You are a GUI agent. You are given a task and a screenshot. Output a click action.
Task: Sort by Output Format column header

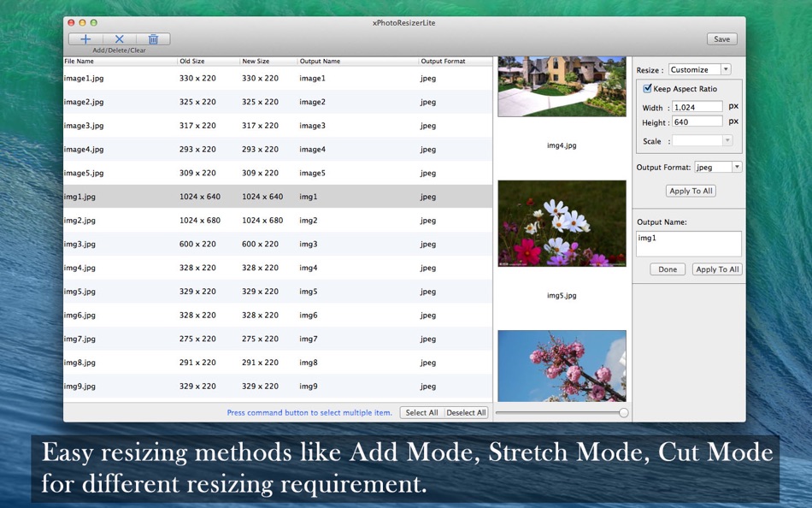point(456,62)
